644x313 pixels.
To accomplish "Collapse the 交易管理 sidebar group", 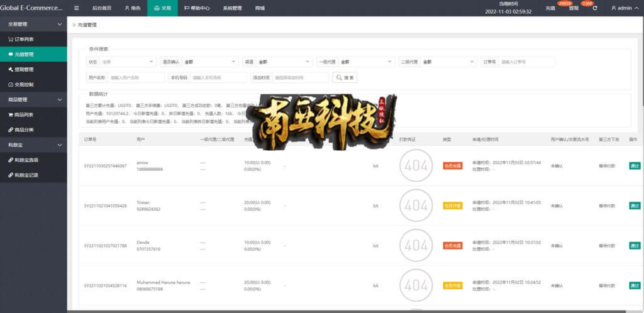I will tap(33, 25).
